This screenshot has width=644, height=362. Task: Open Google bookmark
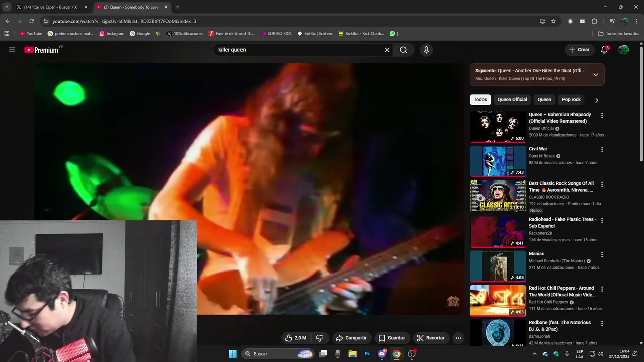tap(140, 34)
